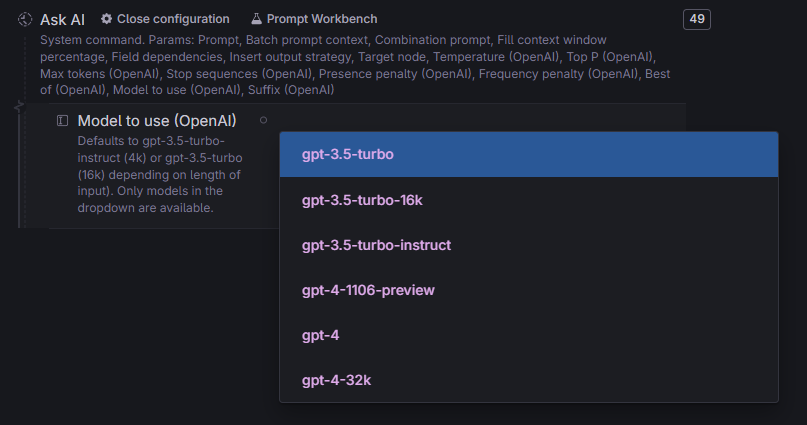
Task: Choose gpt-3.5-turbo-16k in the model list
Action: pos(529,200)
